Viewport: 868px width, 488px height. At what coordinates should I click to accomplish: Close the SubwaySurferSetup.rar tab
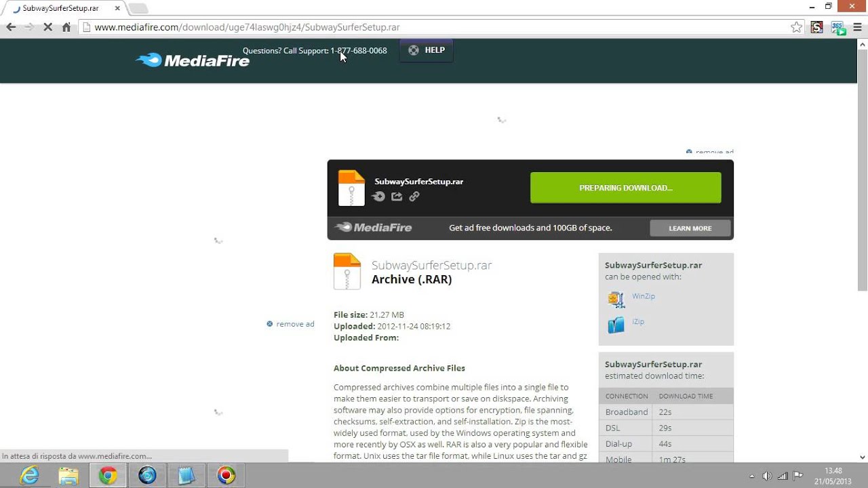[x=117, y=8]
